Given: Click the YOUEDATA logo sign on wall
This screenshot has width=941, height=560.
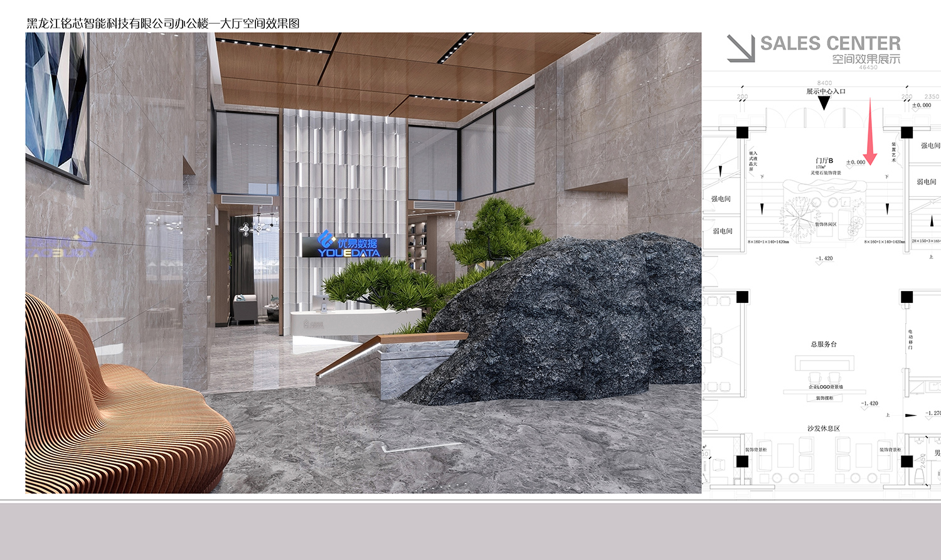Looking at the screenshot, I should click(x=348, y=246).
